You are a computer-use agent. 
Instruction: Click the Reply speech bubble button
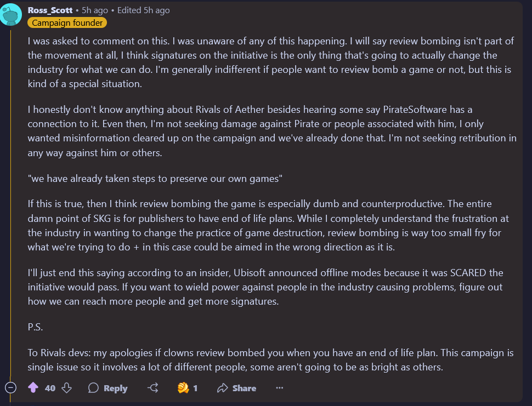pos(108,388)
